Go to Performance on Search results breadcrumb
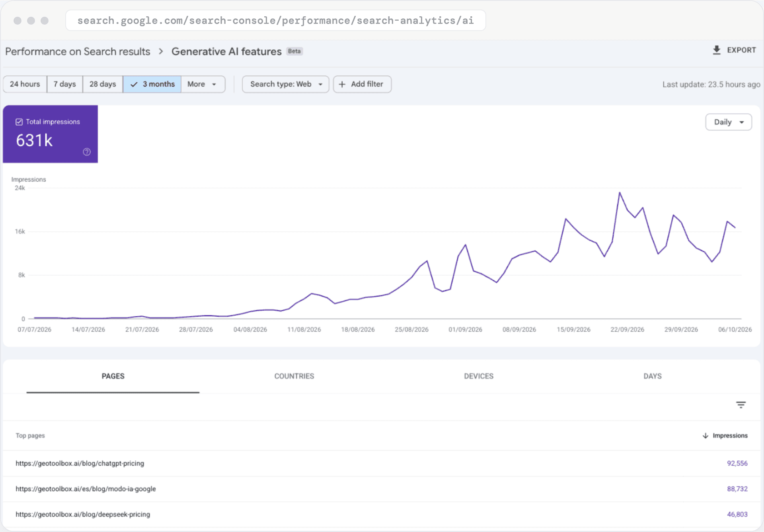The width and height of the screenshot is (764, 532). pyautogui.click(x=78, y=51)
